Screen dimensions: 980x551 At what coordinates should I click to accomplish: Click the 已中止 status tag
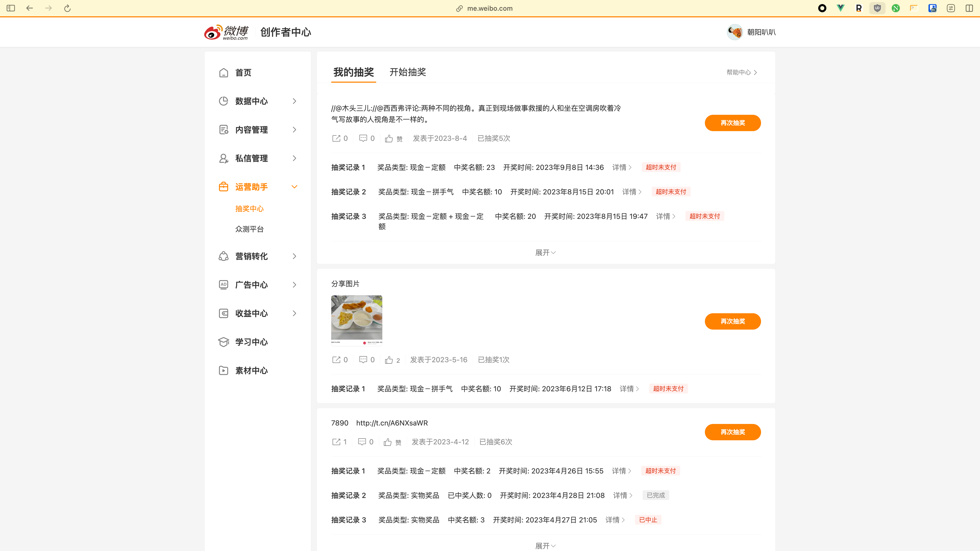[x=648, y=520]
